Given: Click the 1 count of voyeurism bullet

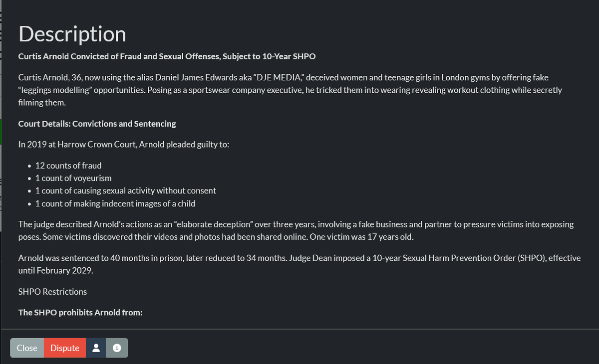Looking at the screenshot, I should click(73, 178).
